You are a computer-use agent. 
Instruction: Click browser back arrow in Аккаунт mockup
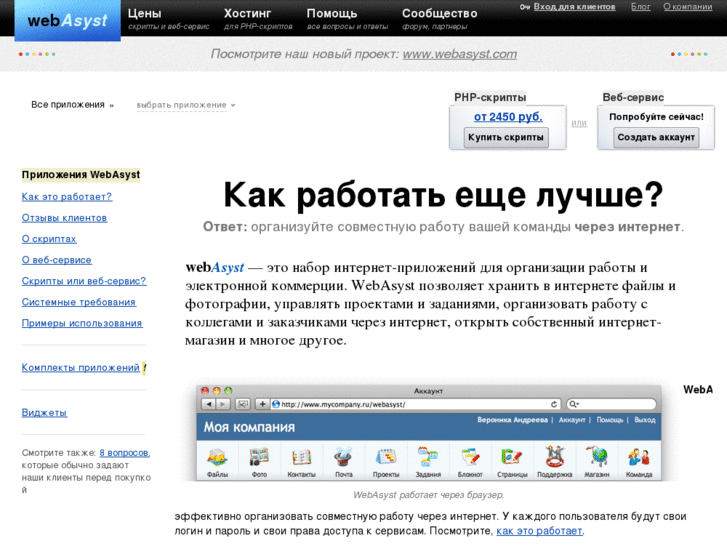click(209, 404)
